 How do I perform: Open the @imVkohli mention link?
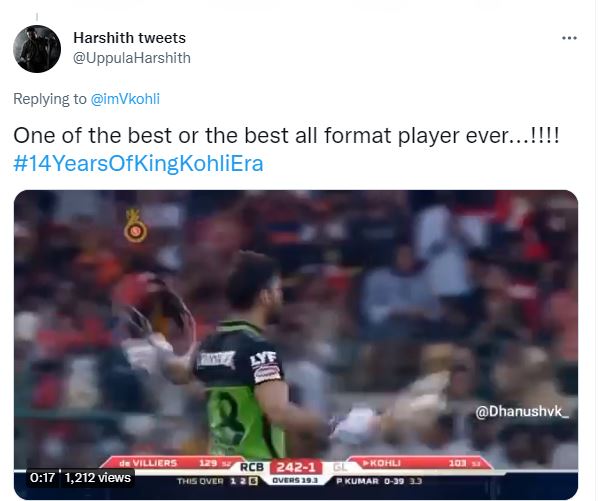coord(125,99)
